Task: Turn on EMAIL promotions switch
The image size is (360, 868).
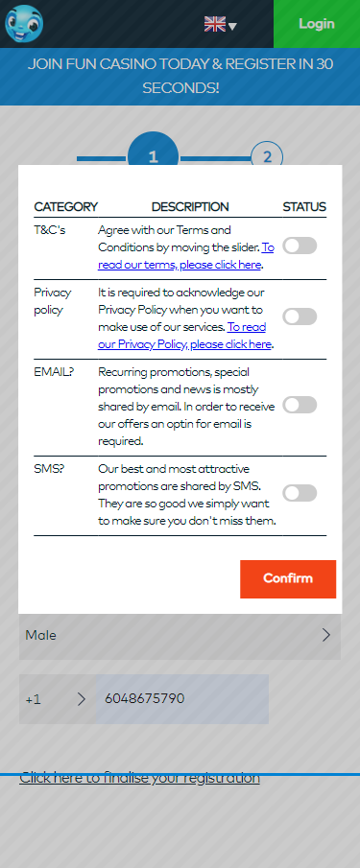Action: click(300, 405)
